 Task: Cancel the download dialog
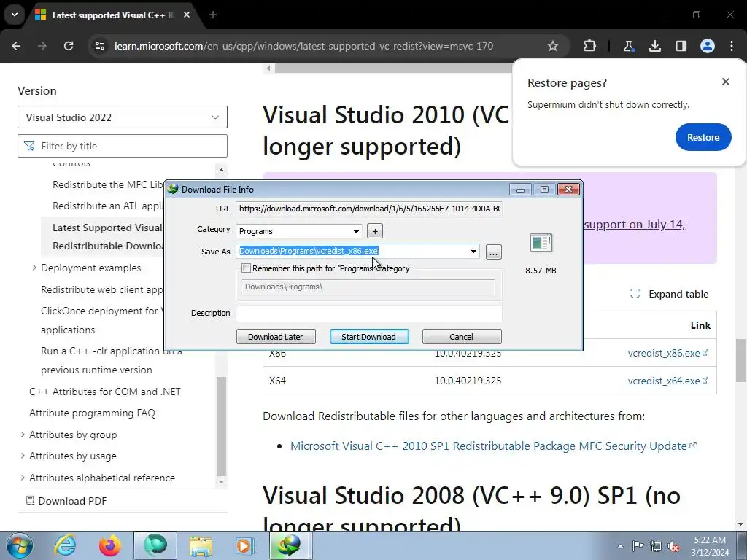(x=462, y=337)
